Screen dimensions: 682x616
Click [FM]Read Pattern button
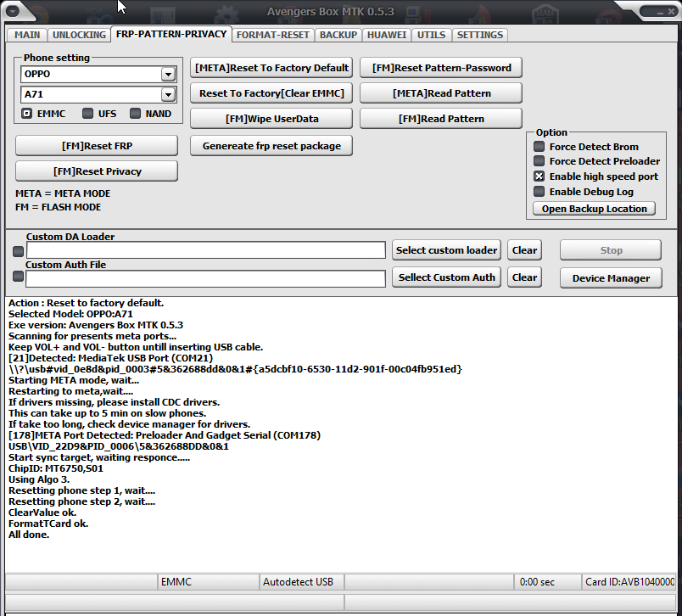[441, 119]
